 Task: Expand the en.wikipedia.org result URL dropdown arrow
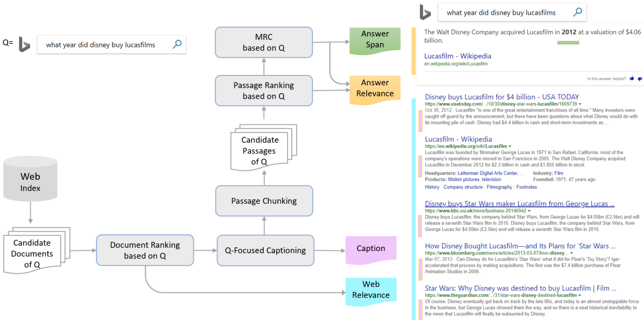[x=510, y=146]
